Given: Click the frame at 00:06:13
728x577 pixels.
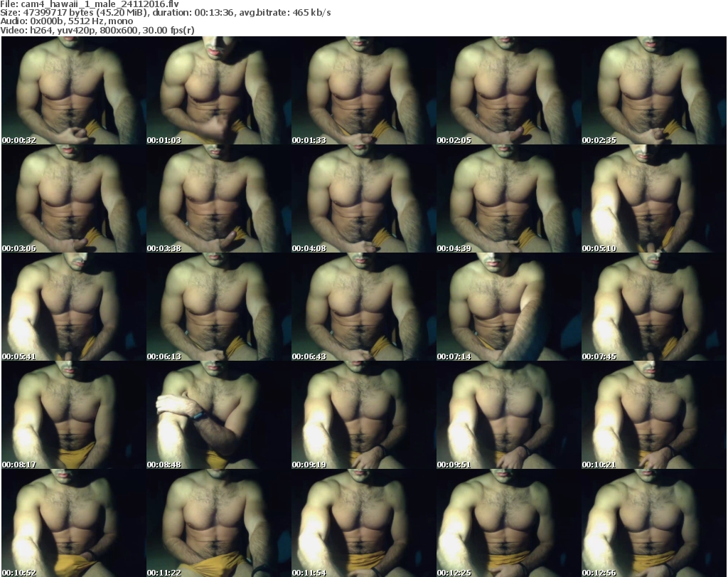Looking at the screenshot, I should pyautogui.click(x=218, y=307).
